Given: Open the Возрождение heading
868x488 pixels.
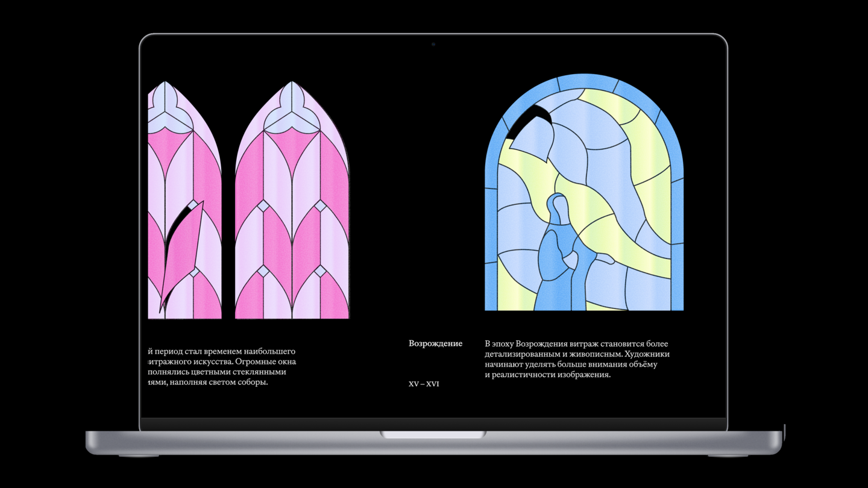Looking at the screenshot, I should coord(435,343).
